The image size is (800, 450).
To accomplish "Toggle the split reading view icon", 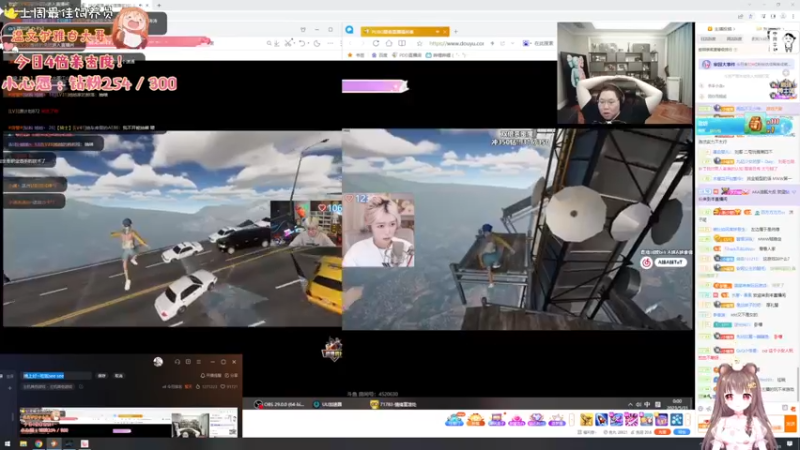I will pos(402,43).
